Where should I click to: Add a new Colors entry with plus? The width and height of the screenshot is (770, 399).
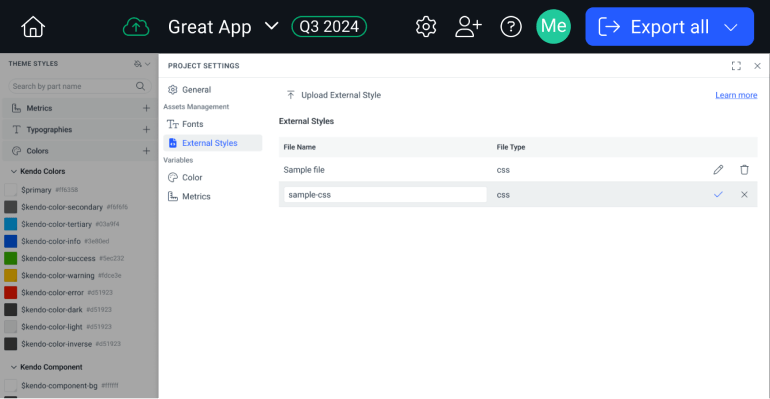click(x=146, y=151)
